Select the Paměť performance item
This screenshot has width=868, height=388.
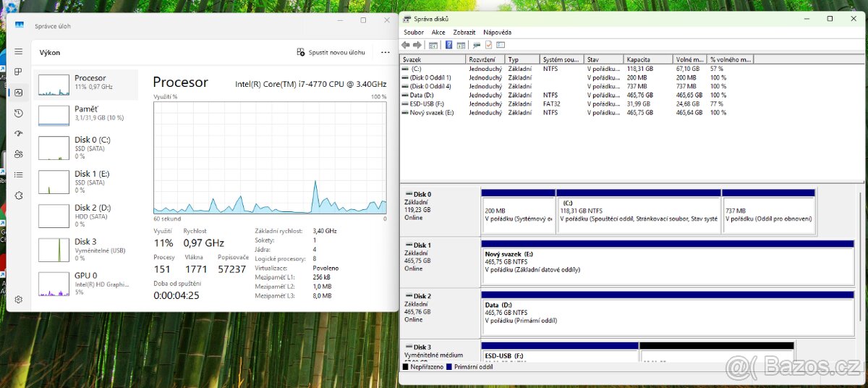[86, 114]
